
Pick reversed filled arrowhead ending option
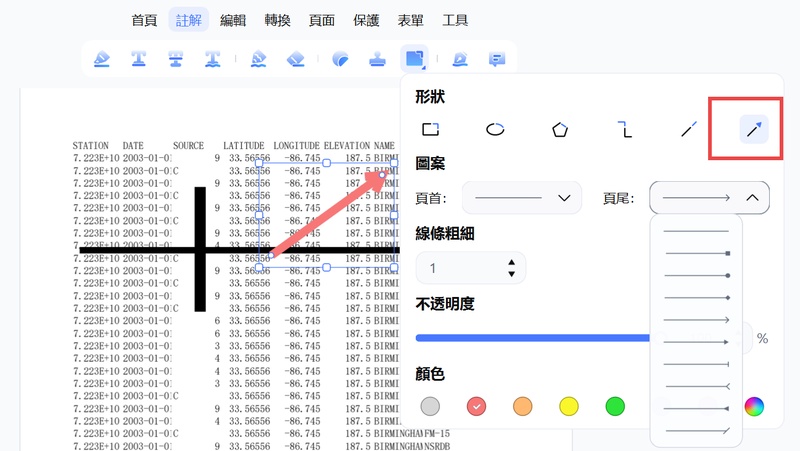(x=696, y=409)
